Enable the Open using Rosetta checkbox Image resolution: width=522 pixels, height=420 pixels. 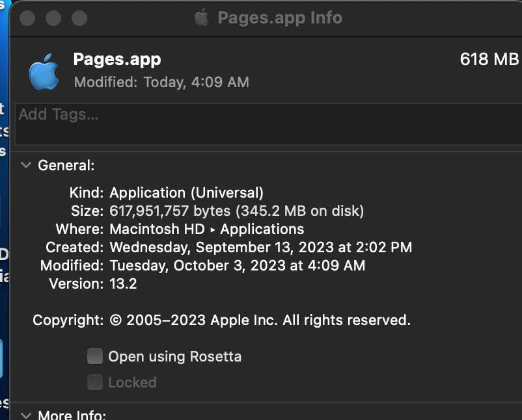pyautogui.click(x=95, y=356)
